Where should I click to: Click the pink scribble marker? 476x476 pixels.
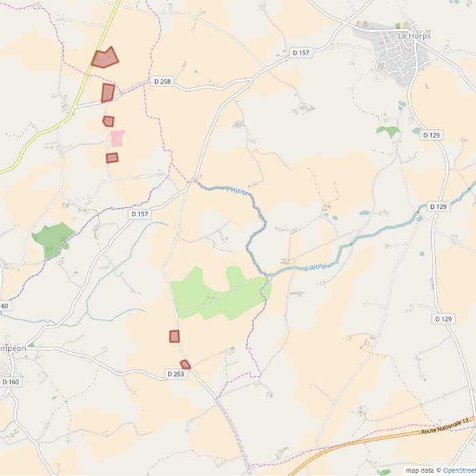117,138
